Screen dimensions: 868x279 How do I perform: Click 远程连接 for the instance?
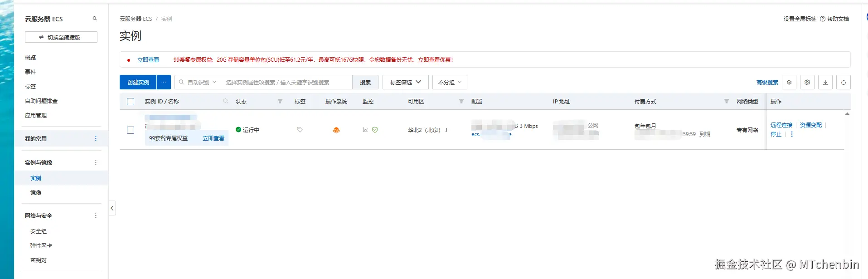point(781,125)
